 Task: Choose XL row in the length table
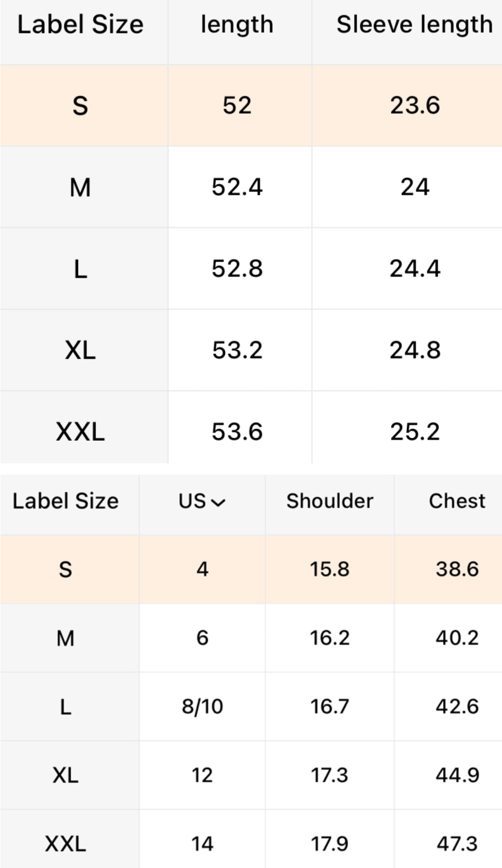80,350
